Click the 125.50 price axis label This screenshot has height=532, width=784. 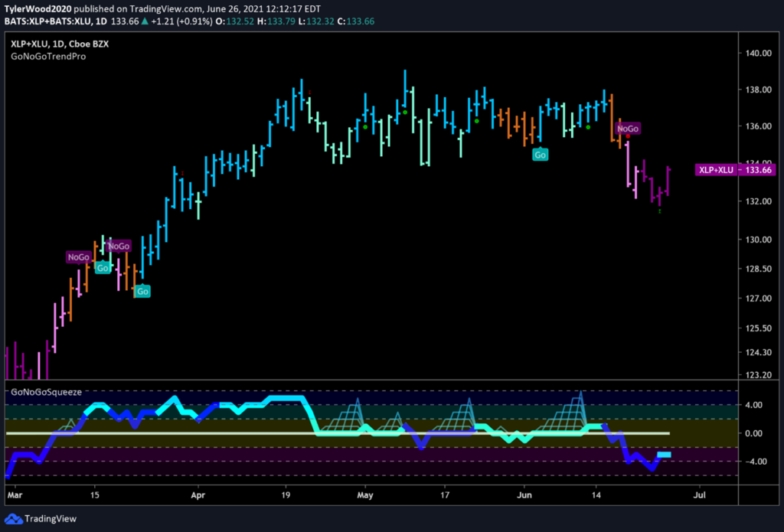point(758,328)
